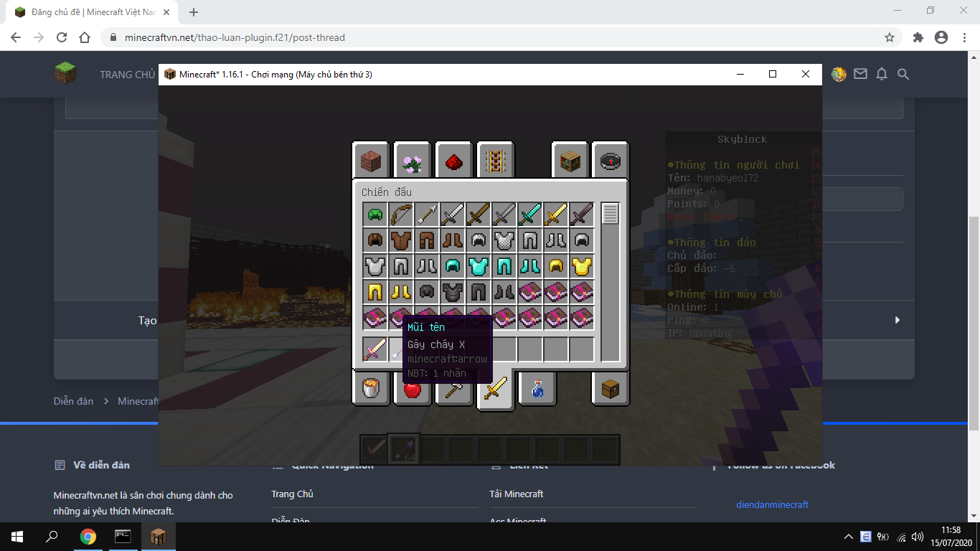
Task: Click the creative inventory scrollbar handle
Action: pos(611,214)
